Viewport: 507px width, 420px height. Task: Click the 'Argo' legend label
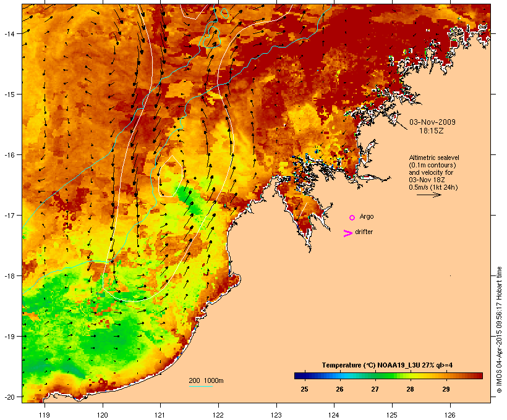(367, 216)
